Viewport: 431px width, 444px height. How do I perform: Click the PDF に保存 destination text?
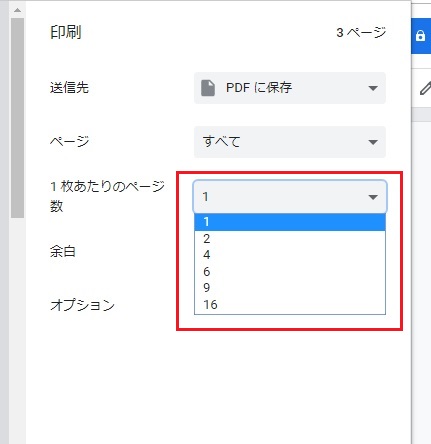tap(259, 88)
